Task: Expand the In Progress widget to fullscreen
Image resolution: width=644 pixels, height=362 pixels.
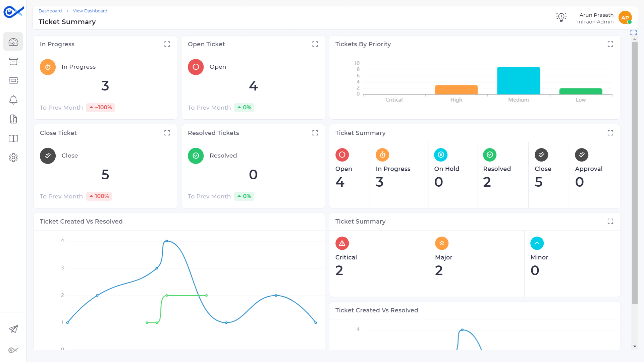Action: pyautogui.click(x=167, y=44)
